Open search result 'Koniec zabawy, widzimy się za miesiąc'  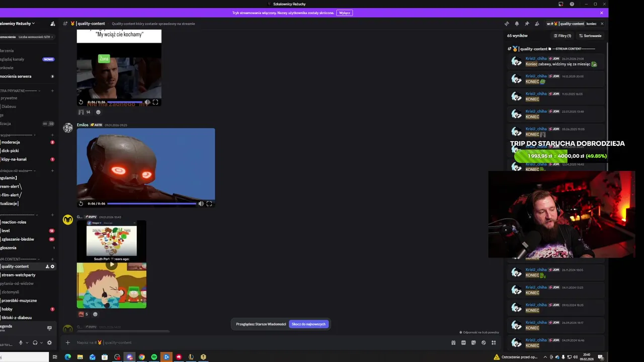point(555,61)
